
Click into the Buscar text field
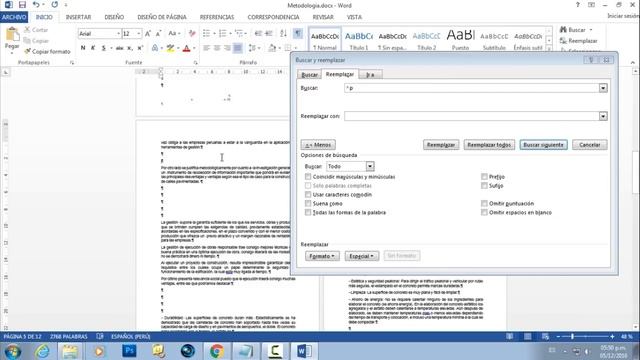(x=471, y=88)
